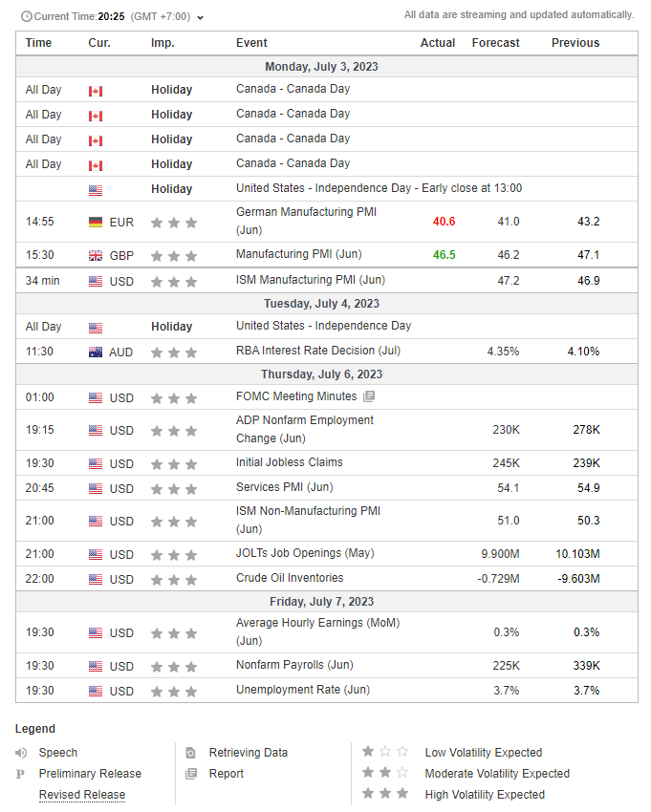Open the GMT +7:00 timezone dropdown arrow
This screenshot has width=651, height=812.
(x=200, y=17)
